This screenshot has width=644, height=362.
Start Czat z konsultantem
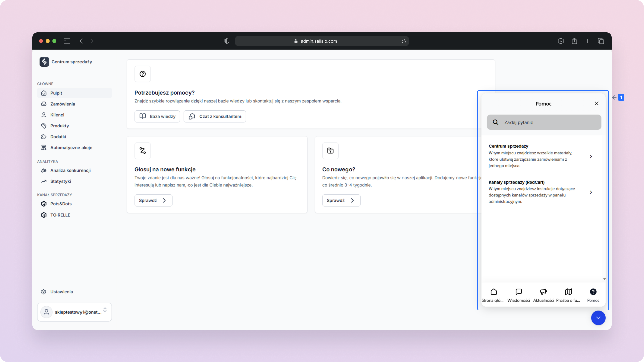click(215, 116)
